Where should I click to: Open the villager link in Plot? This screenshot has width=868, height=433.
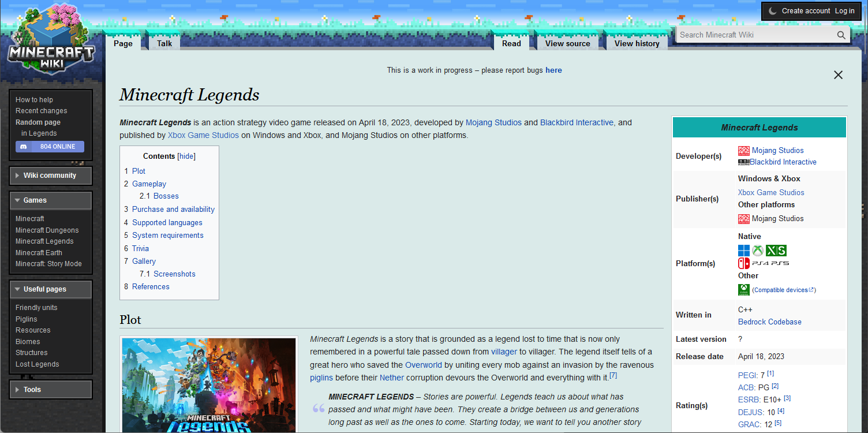[x=504, y=352]
